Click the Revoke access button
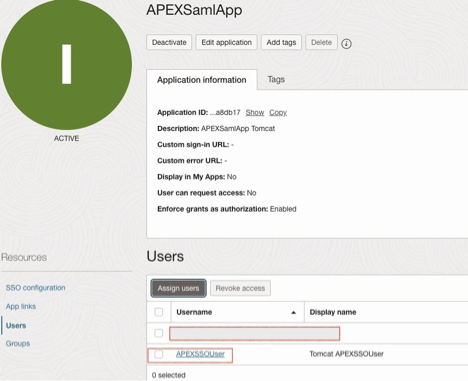 pos(240,288)
